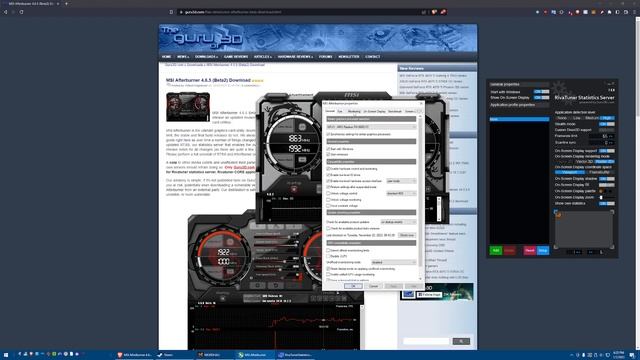Open the product updates frequency dropdown
Screen dimensions: 640x360
(398, 222)
